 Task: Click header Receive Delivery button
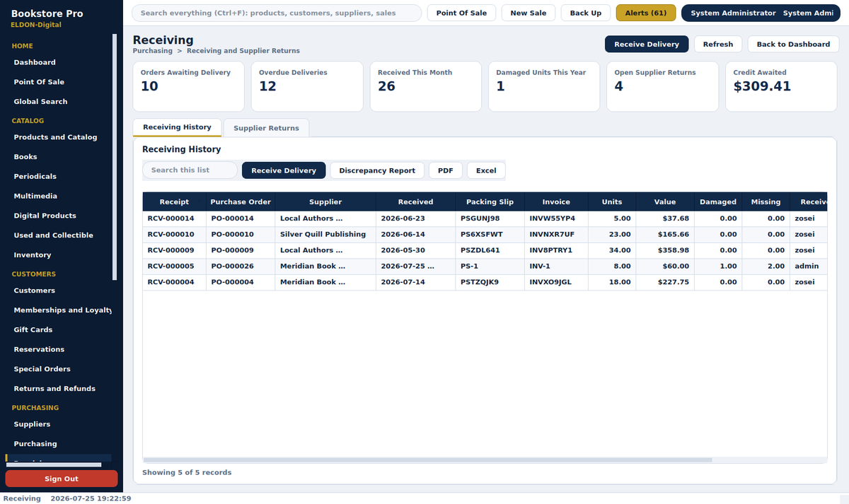click(647, 44)
